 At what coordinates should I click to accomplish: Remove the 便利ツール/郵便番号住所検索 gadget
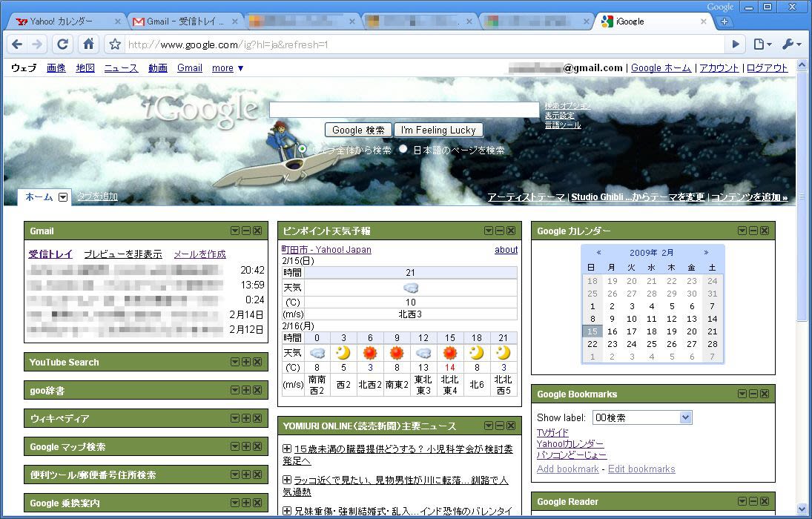pos(257,475)
